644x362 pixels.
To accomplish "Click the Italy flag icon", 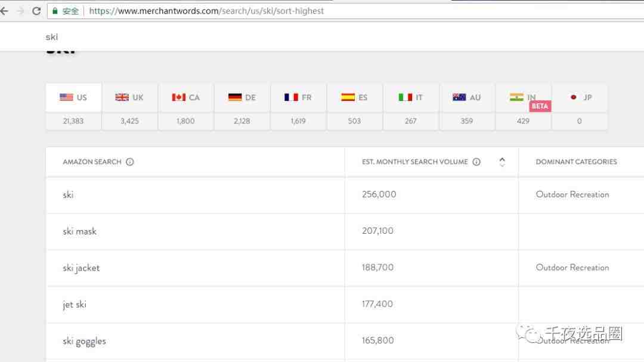I will click(405, 97).
